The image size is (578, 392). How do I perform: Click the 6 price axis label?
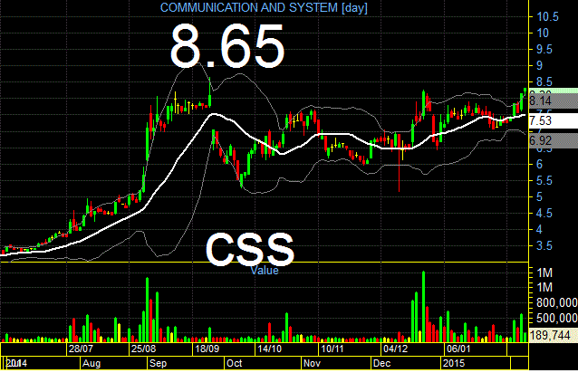click(x=540, y=164)
